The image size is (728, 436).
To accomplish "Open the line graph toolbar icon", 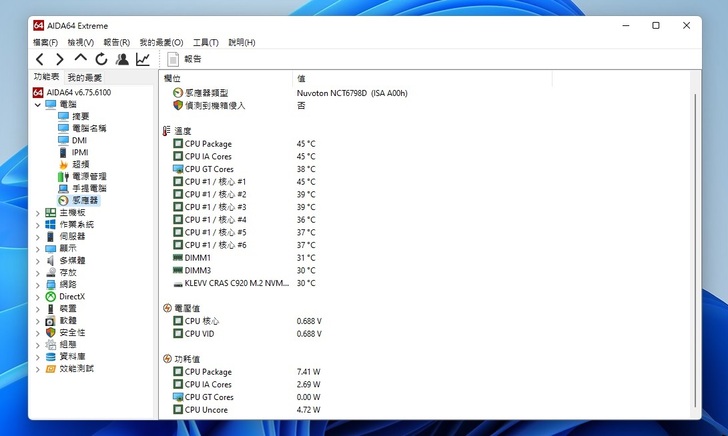I will pyautogui.click(x=143, y=59).
